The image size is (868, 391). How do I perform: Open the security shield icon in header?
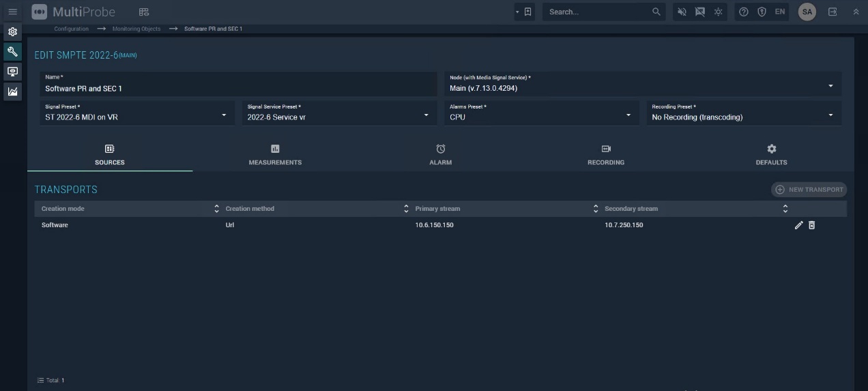tap(762, 12)
